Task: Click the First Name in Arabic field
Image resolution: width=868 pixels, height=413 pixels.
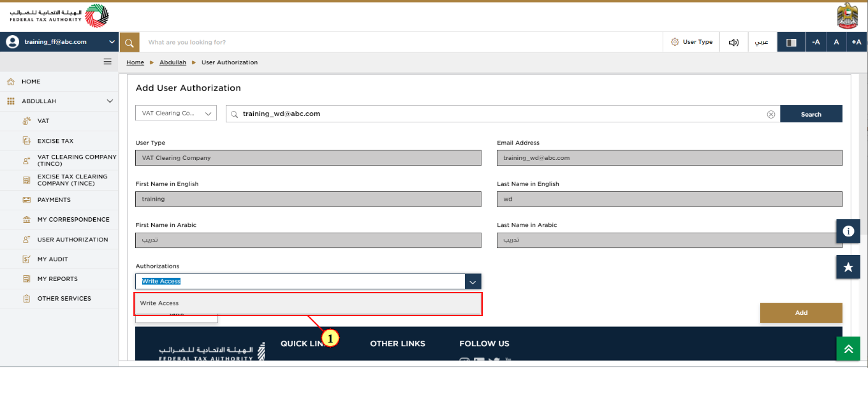Action: coord(308,240)
